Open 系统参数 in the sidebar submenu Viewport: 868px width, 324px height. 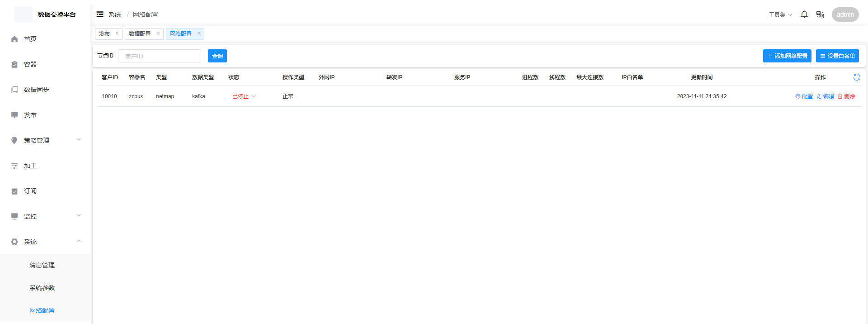(42, 288)
